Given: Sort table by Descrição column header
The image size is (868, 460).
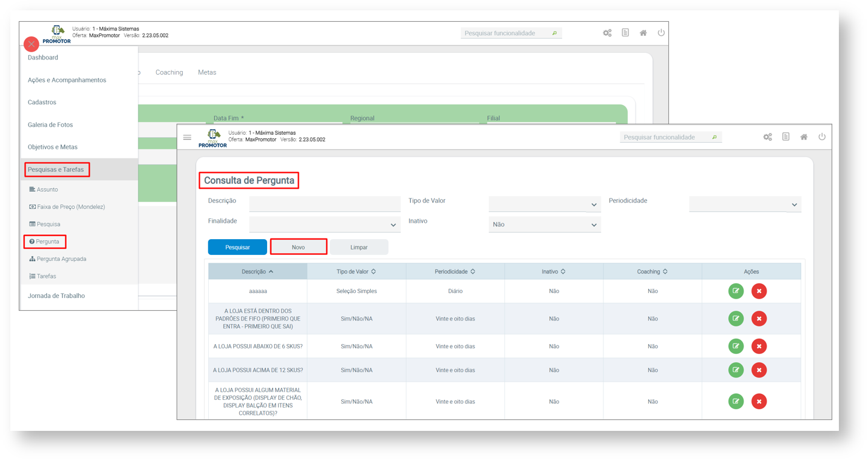Looking at the screenshot, I should point(257,272).
